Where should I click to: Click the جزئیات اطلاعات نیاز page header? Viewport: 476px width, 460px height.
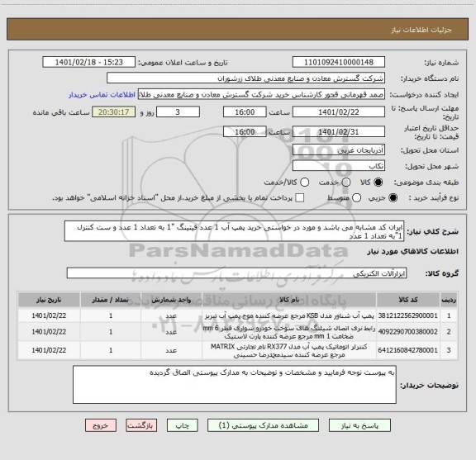[421, 30]
